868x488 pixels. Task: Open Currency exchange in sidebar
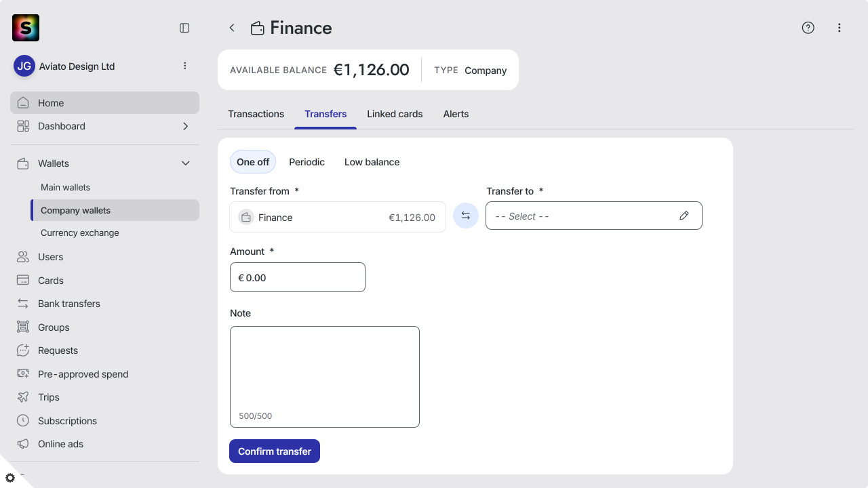pyautogui.click(x=79, y=232)
